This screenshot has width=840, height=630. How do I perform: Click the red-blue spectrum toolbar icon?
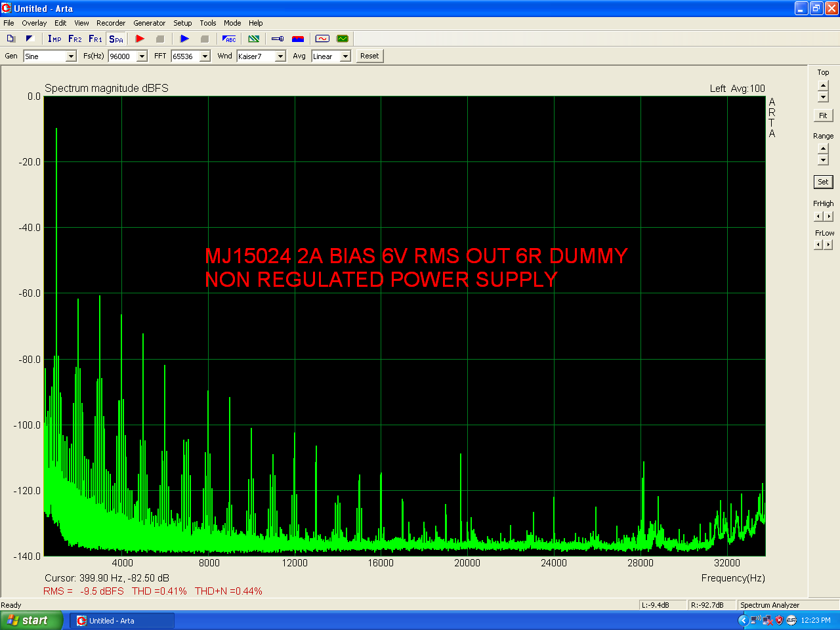coord(298,39)
